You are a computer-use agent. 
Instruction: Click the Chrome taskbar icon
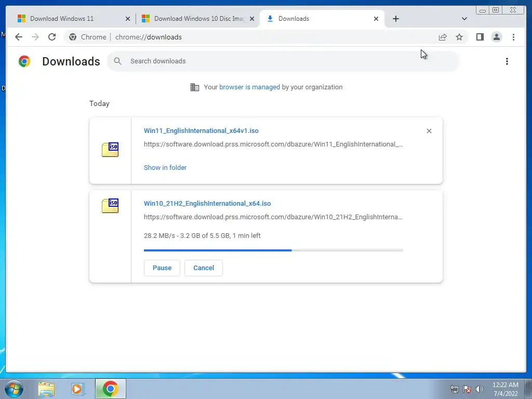[x=110, y=389]
